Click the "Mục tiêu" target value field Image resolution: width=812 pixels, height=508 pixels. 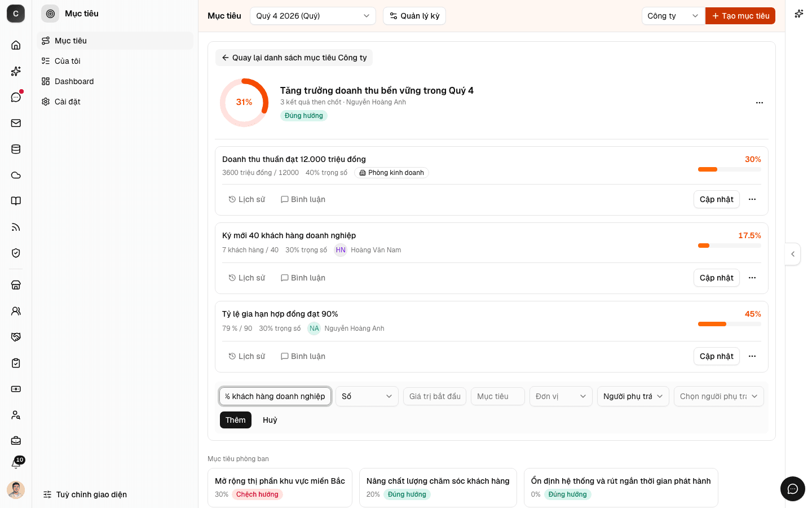coord(498,396)
